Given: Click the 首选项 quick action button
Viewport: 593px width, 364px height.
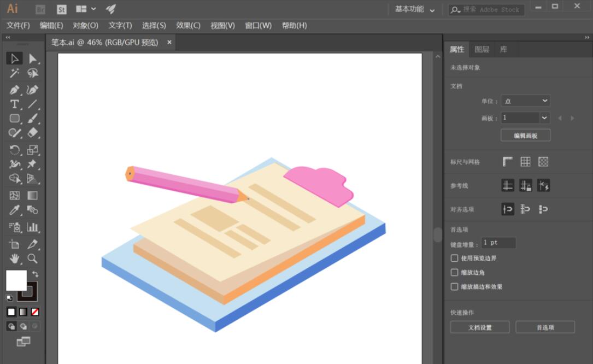Looking at the screenshot, I should [545, 327].
